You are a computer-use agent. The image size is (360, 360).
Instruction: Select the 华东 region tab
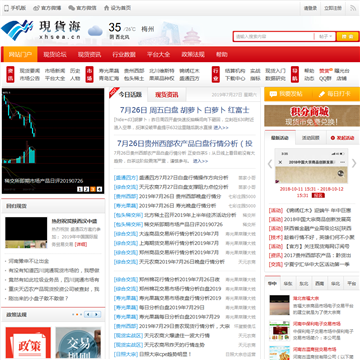click(x=288, y=284)
